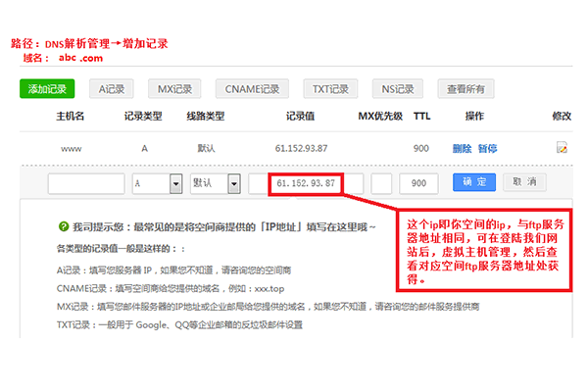Go to the NS记录 tab
The height and width of the screenshot is (392, 588).
[x=397, y=89]
